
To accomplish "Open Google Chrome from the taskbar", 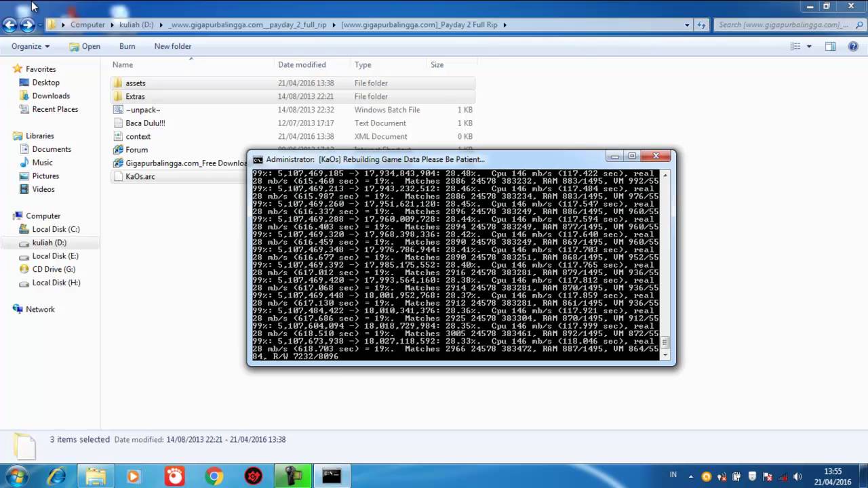I will 214,476.
